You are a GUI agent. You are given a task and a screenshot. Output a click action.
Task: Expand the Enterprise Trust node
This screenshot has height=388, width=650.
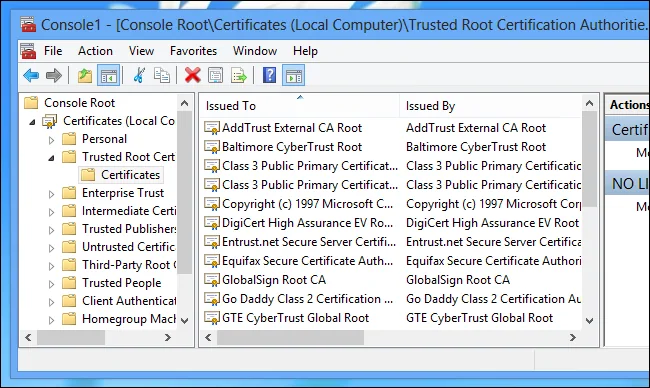pyautogui.click(x=51, y=194)
